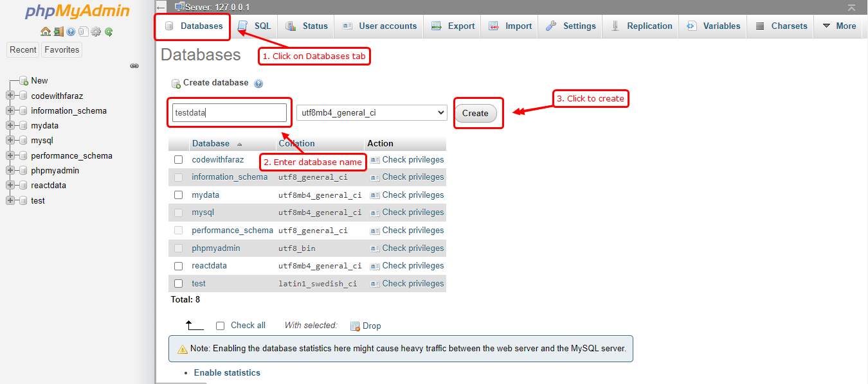Viewport: 868px width, 384px height.
Task: Click the database name input field
Action: pyautogui.click(x=229, y=113)
